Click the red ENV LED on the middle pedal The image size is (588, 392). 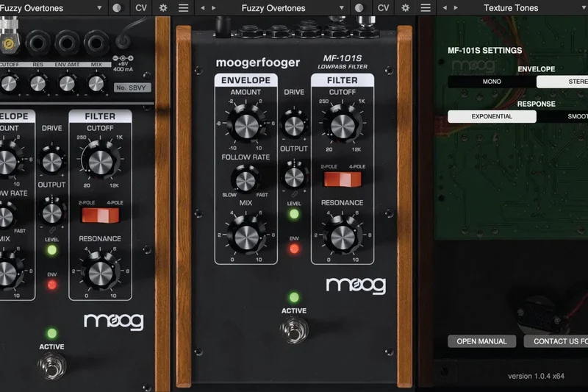295,249
